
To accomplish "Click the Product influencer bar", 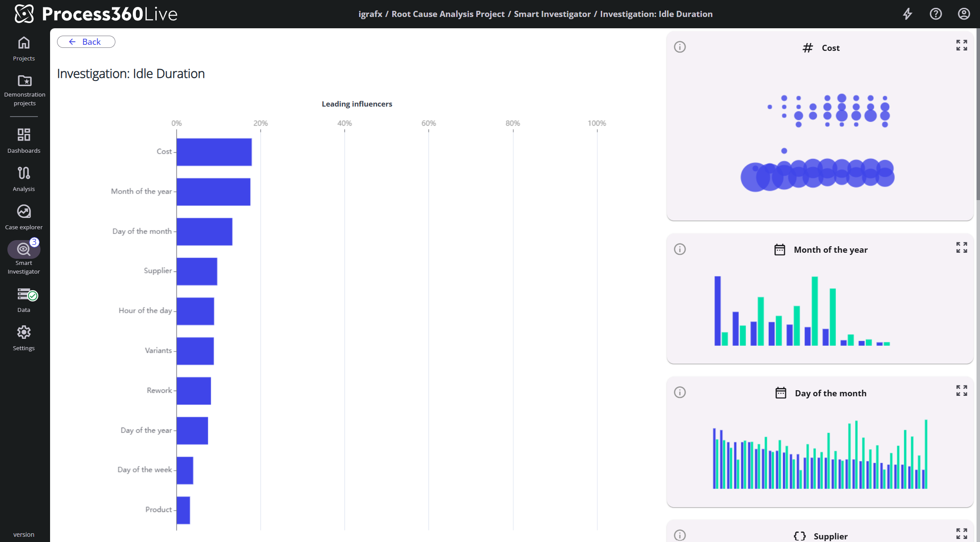I will (183, 510).
